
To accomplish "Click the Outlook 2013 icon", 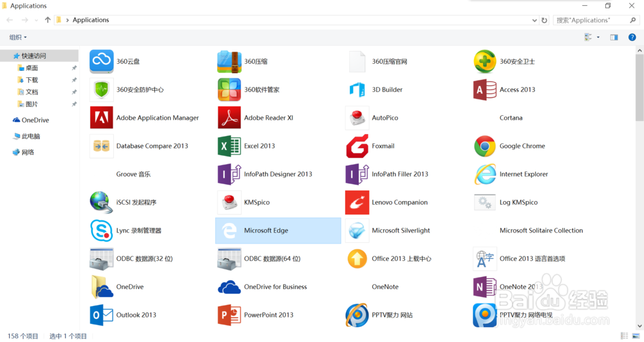I will click(102, 315).
